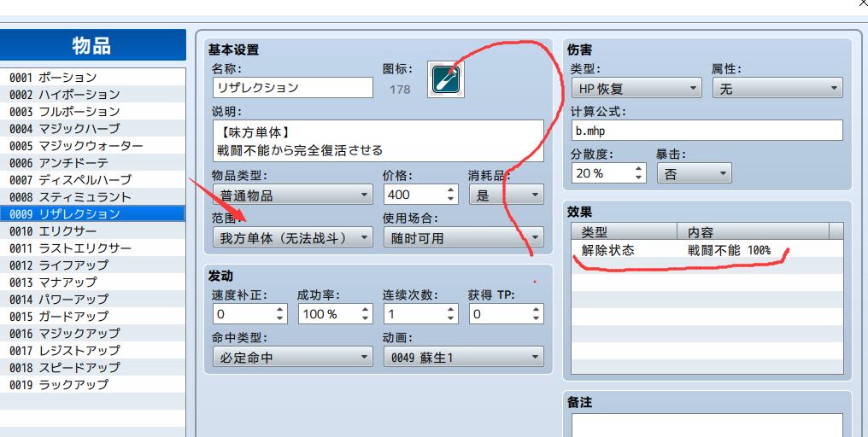Image resolution: width=868 pixels, height=437 pixels.
Task: Click the 计算公式 formula field
Action: (707, 131)
